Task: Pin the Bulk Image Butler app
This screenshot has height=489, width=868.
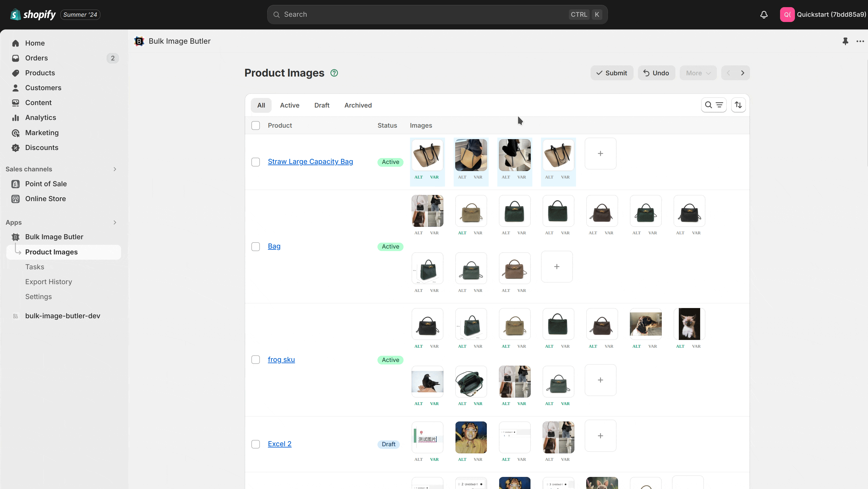Action: (845, 41)
